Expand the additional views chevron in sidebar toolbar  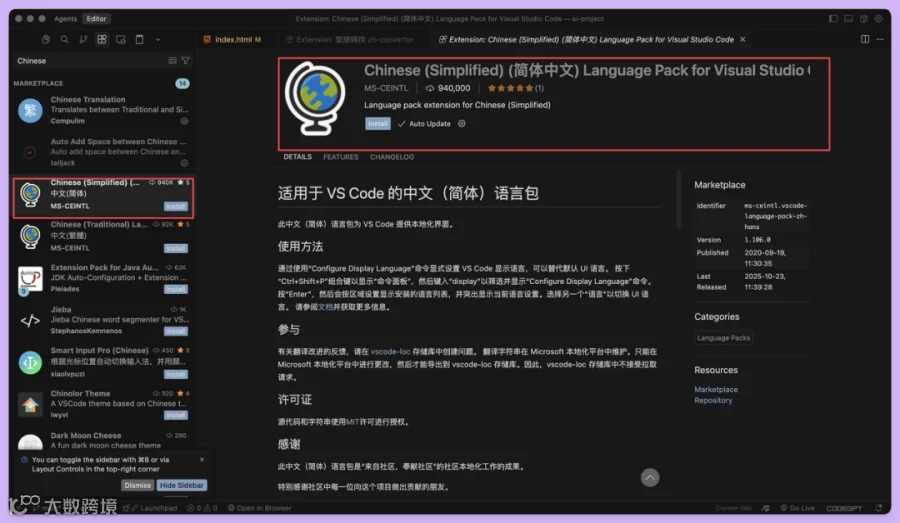[x=158, y=40]
